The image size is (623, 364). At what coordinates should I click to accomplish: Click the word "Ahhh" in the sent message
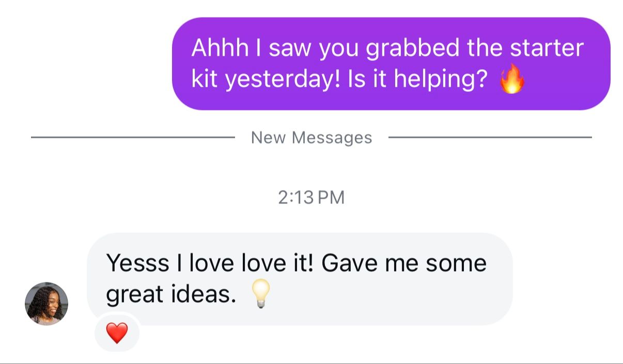pyautogui.click(x=221, y=49)
